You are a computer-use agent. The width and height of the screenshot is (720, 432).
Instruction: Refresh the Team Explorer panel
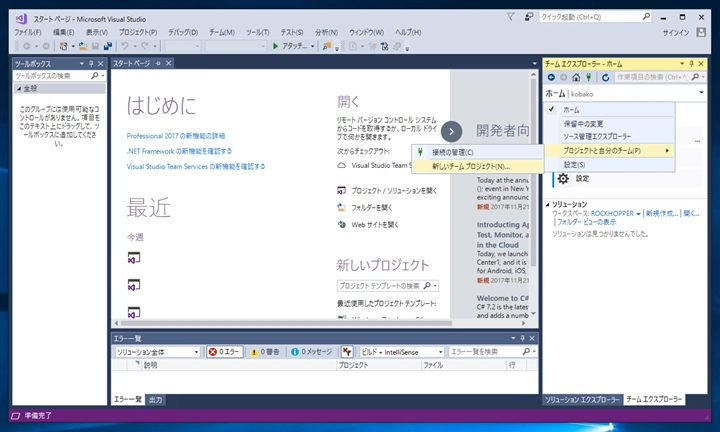coord(605,77)
